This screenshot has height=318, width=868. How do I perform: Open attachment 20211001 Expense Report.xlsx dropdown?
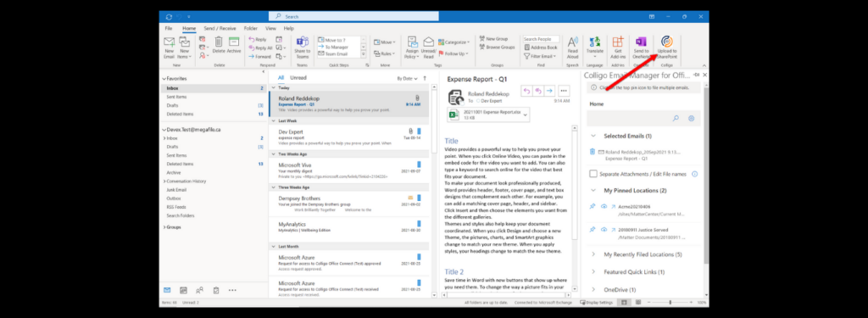(x=526, y=114)
